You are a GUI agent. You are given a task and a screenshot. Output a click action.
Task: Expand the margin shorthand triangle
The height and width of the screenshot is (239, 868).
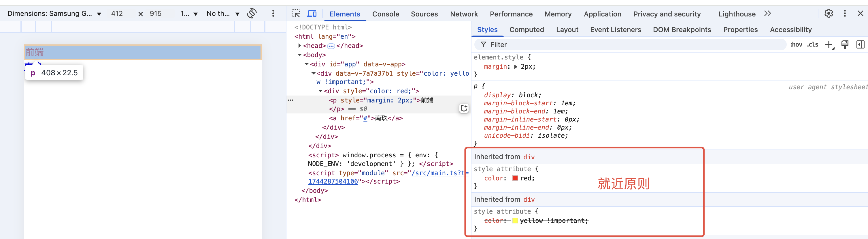[x=516, y=67]
